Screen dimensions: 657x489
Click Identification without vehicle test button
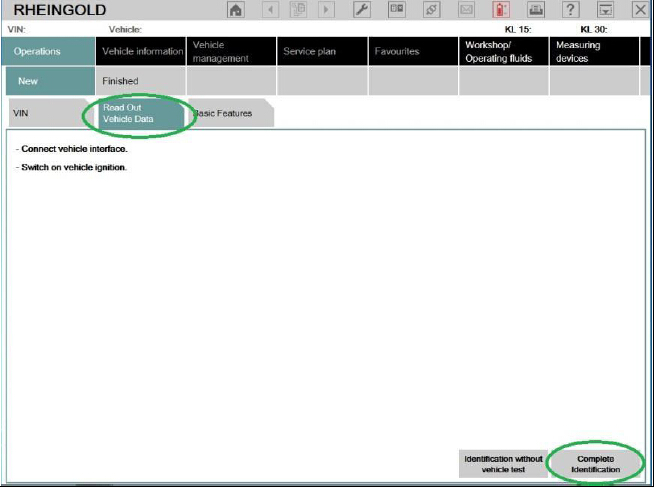point(503,464)
